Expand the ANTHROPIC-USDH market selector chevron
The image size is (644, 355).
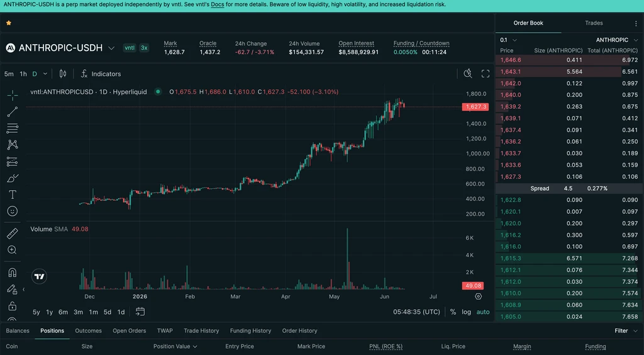pyautogui.click(x=111, y=48)
